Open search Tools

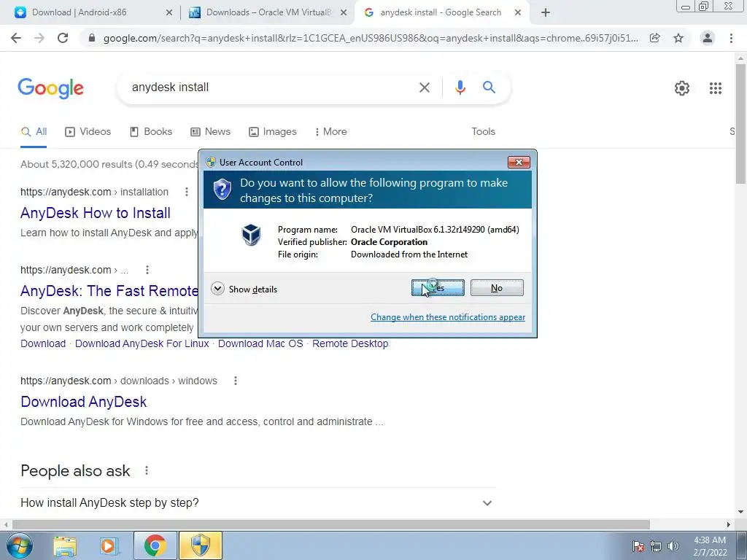(x=483, y=131)
